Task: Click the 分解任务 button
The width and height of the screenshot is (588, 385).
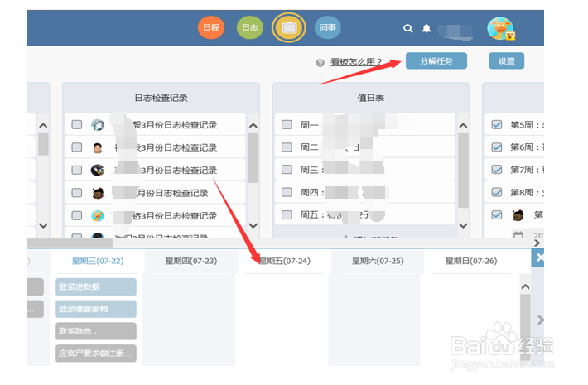Action: tap(436, 60)
